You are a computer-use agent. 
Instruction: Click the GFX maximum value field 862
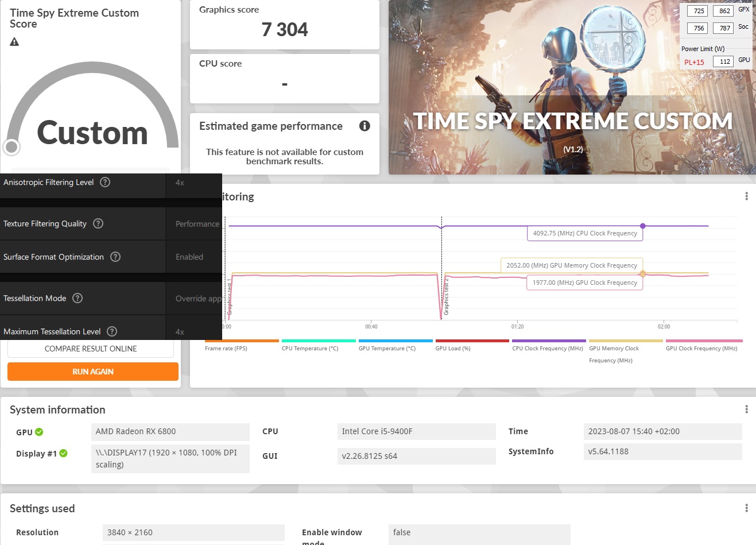tap(723, 11)
